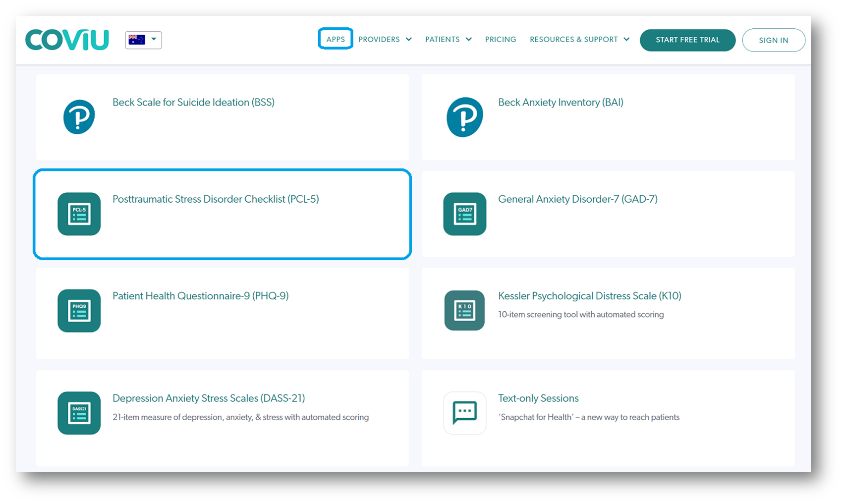Click the Text-only Sessions chat bubble icon
843x504 pixels.
(x=464, y=413)
